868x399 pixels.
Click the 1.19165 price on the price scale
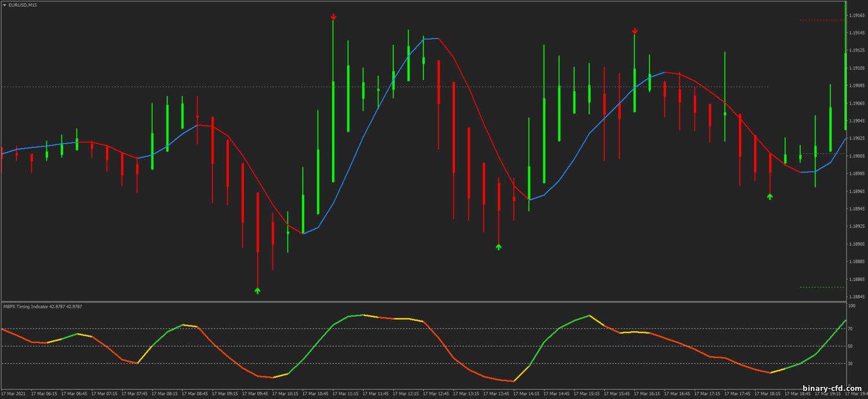(856, 15)
